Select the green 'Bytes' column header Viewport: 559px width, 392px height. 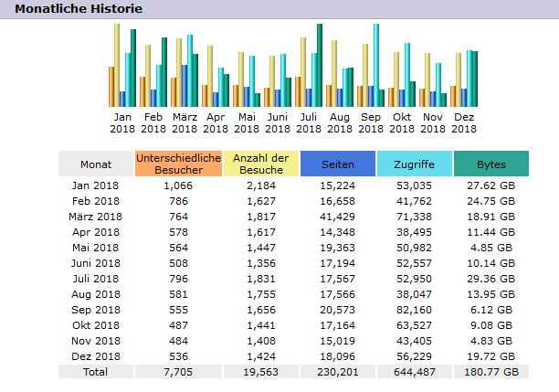coord(491,164)
